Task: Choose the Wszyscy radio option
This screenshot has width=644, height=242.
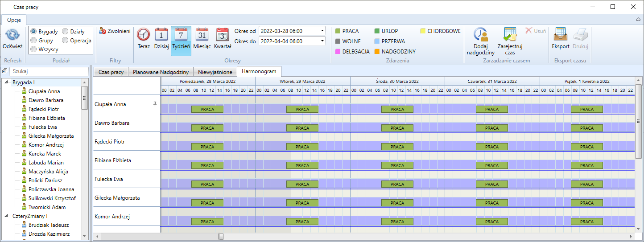Action: [33, 49]
